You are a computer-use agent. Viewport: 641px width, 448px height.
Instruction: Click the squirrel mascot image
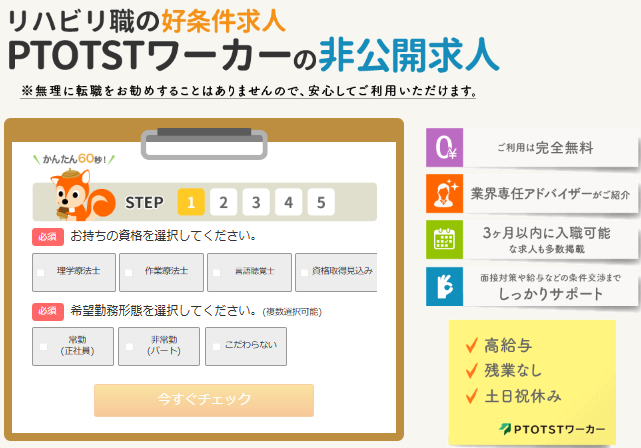click(x=82, y=195)
